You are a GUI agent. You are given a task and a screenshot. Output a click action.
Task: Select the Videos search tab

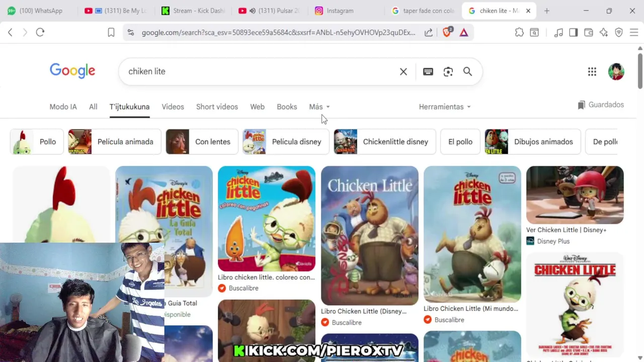173,107
